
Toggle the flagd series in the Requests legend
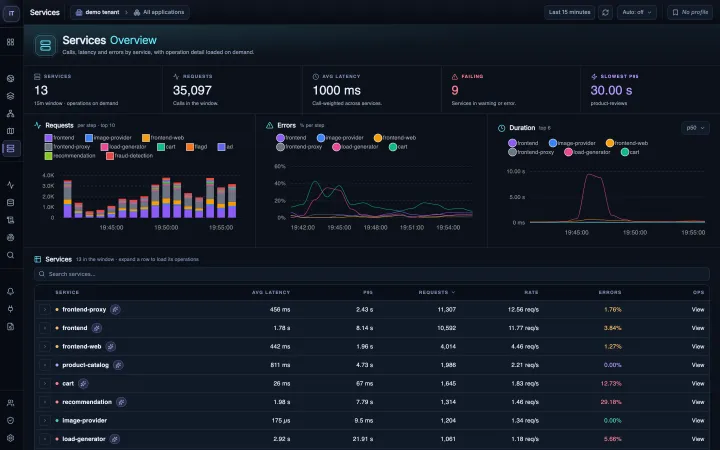(x=197, y=147)
